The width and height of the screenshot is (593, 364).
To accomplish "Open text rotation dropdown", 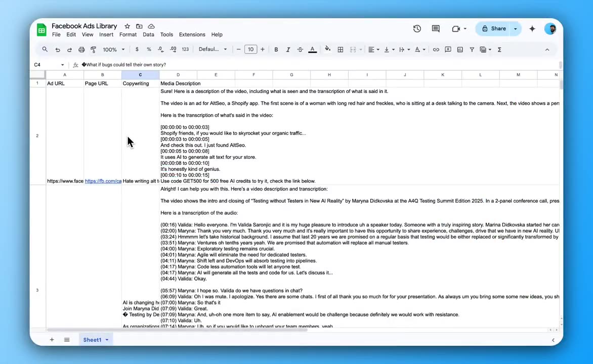I will (x=420, y=50).
